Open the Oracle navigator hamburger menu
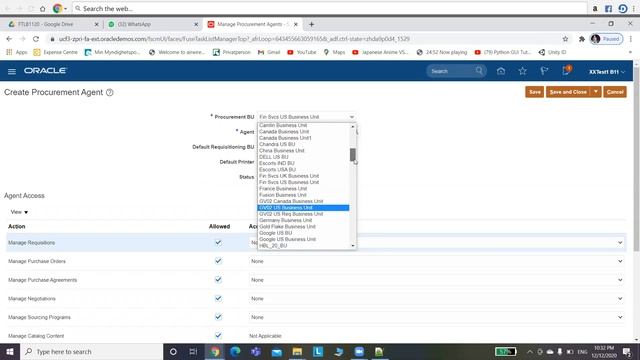 [12, 71]
